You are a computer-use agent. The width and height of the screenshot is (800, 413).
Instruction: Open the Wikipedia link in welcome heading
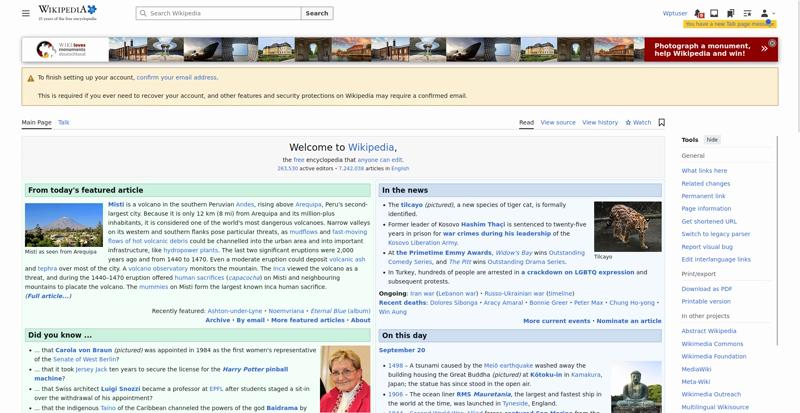[x=371, y=148]
